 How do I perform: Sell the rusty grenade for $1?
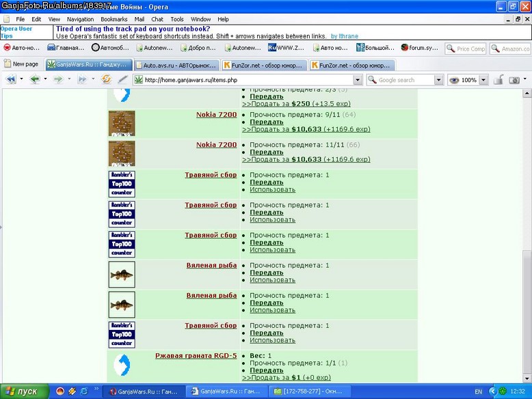[287, 378]
